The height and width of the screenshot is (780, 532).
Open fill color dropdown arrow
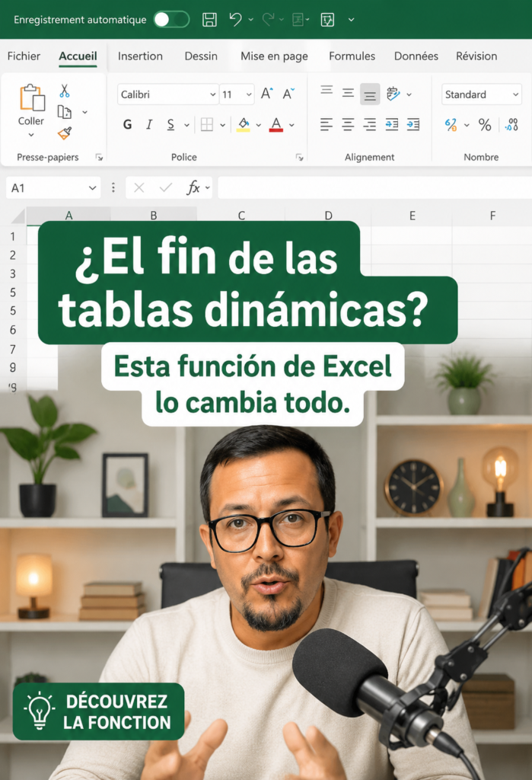(259, 125)
